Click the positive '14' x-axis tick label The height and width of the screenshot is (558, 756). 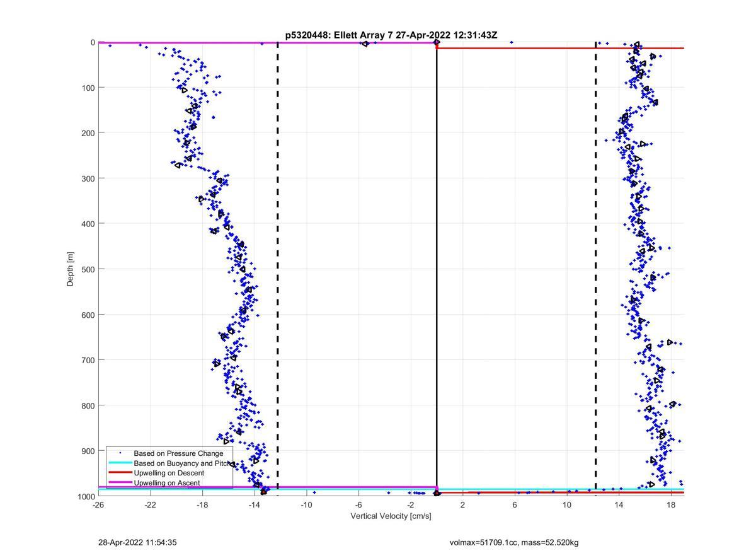(x=619, y=505)
